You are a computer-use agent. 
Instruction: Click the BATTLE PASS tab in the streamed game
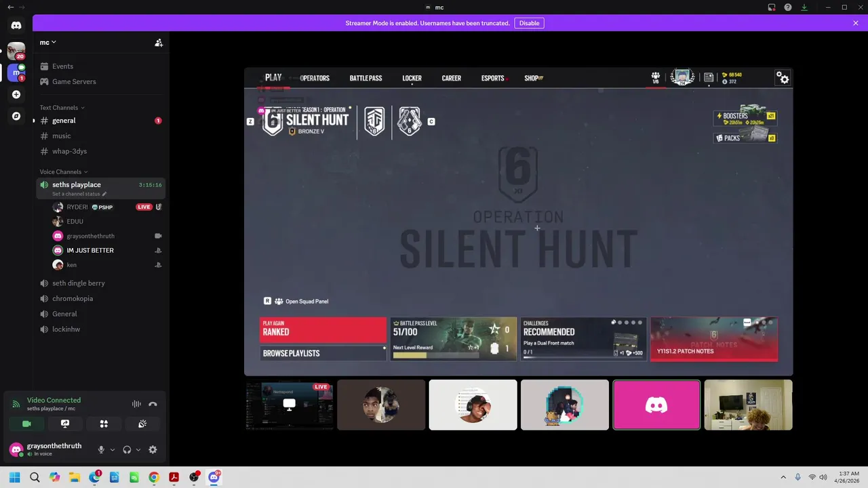[x=366, y=78]
